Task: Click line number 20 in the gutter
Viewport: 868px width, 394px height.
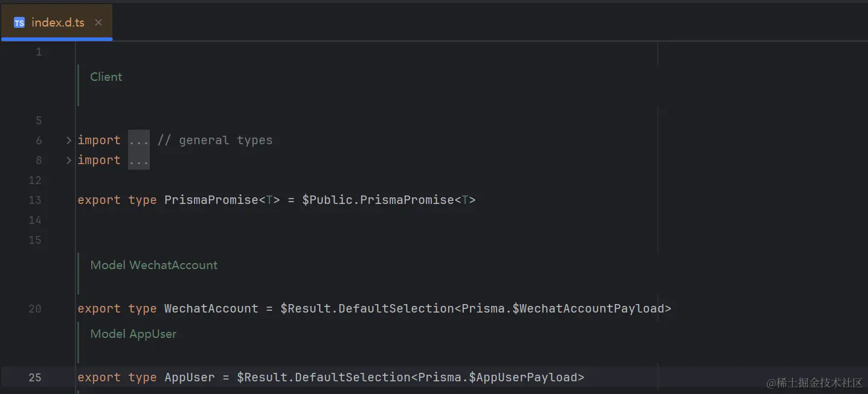Action: click(35, 309)
